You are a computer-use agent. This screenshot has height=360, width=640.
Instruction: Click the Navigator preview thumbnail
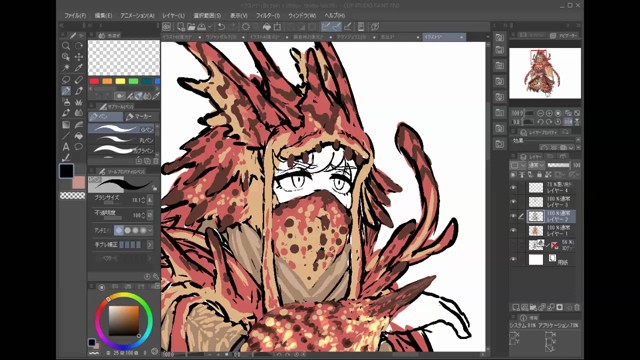click(x=545, y=73)
